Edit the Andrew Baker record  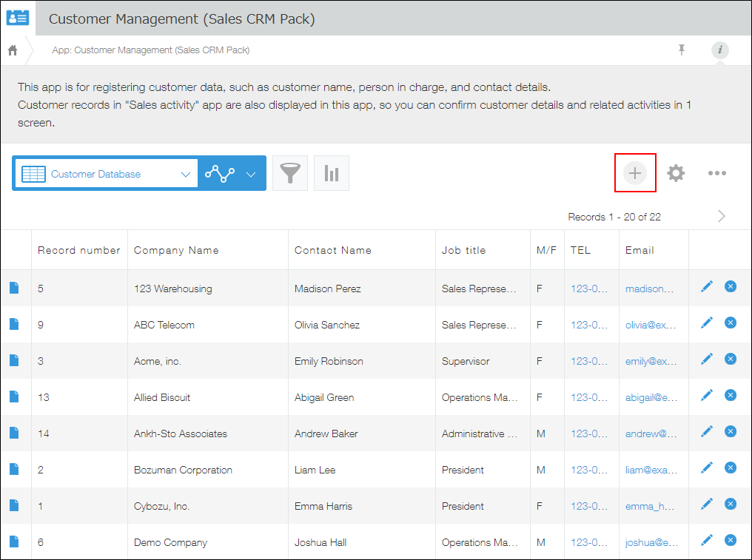706,431
